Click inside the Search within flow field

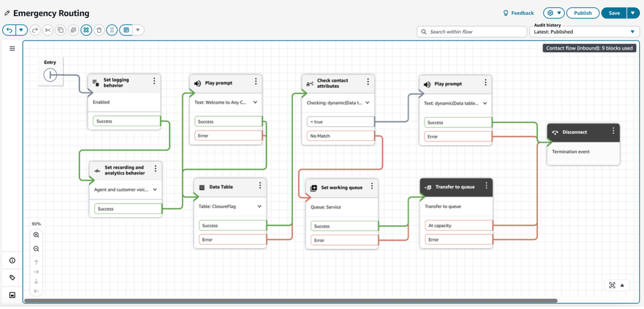coord(471,31)
